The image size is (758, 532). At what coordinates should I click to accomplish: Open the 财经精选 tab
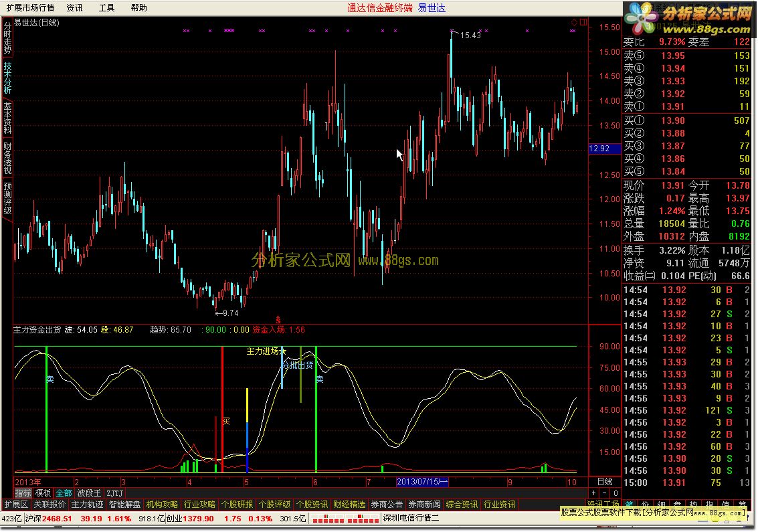click(349, 505)
